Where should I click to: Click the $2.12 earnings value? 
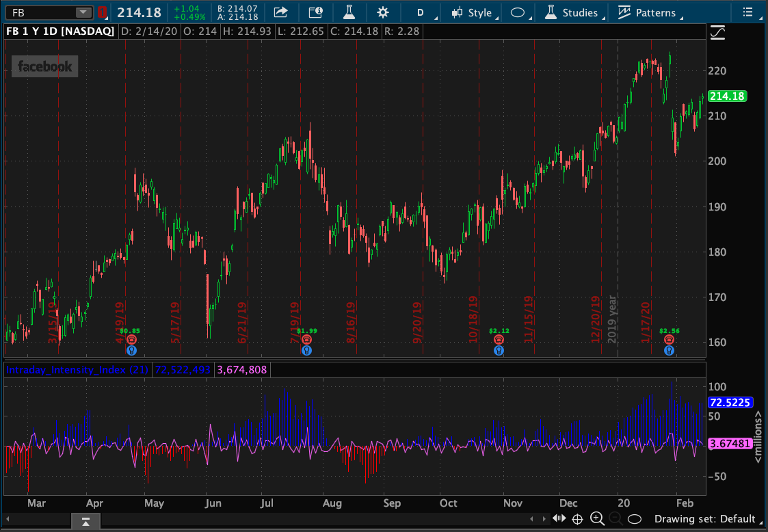(499, 331)
